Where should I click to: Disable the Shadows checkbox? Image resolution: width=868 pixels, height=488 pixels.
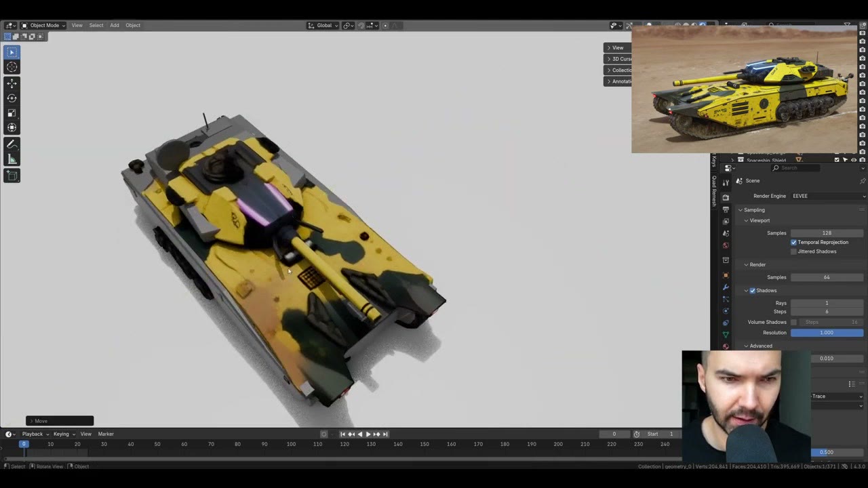[752, 291]
